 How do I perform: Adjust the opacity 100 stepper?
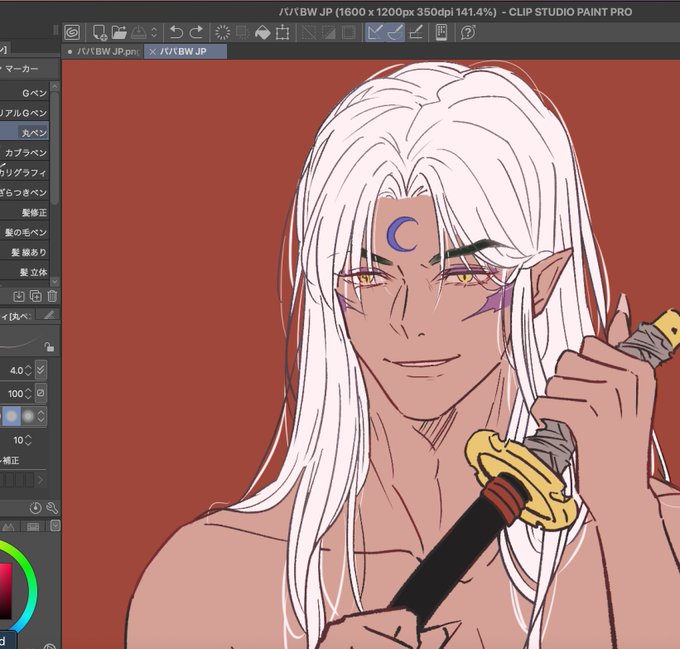pyautogui.click(x=28, y=394)
